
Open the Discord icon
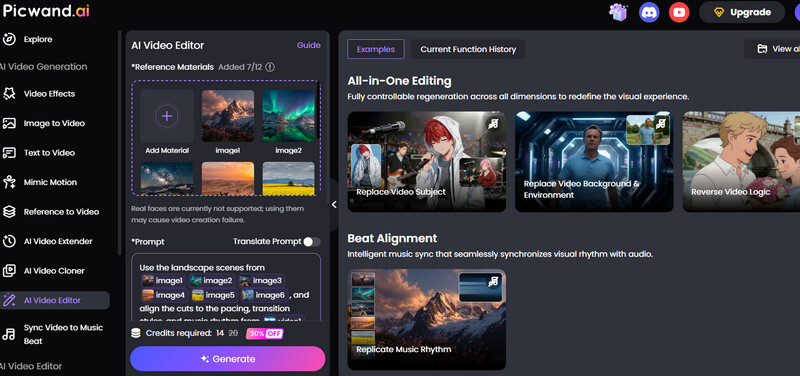coord(649,12)
